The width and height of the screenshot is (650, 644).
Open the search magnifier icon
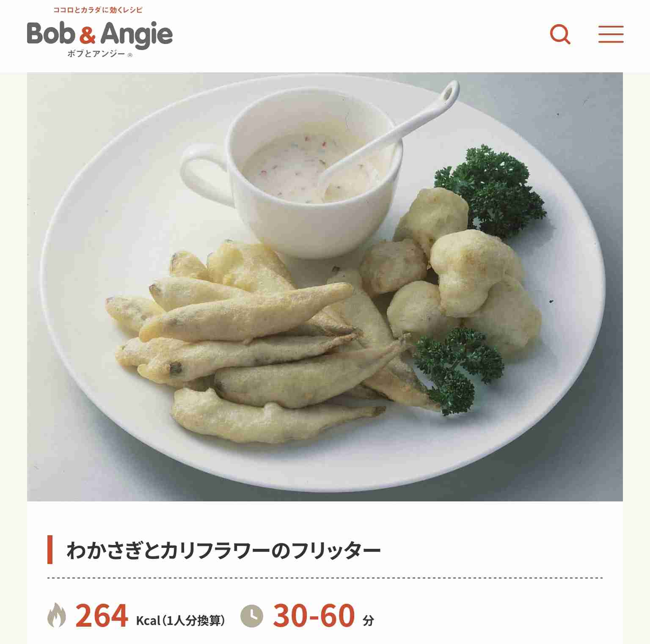(x=560, y=34)
